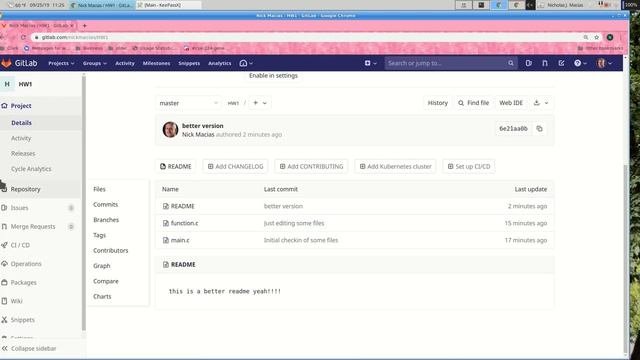Click the HW1 project avatar letter H

point(7,84)
